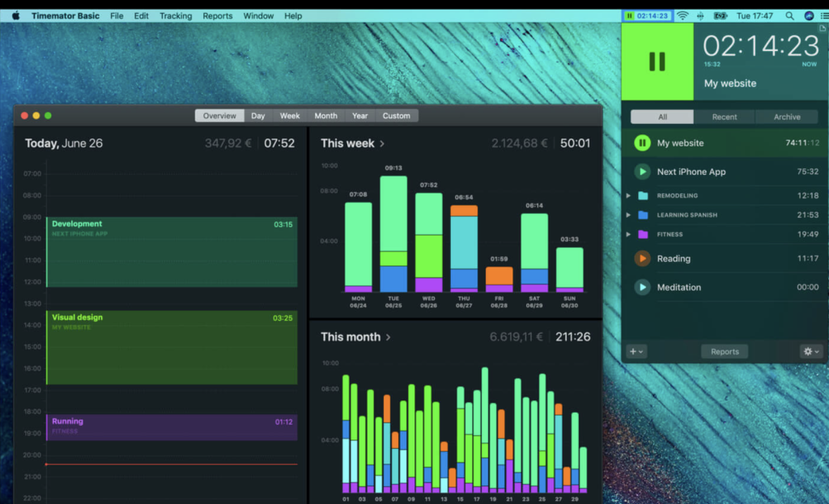Screen dimensions: 829x504
Task: Open the Edit menu
Action: coord(141,16)
